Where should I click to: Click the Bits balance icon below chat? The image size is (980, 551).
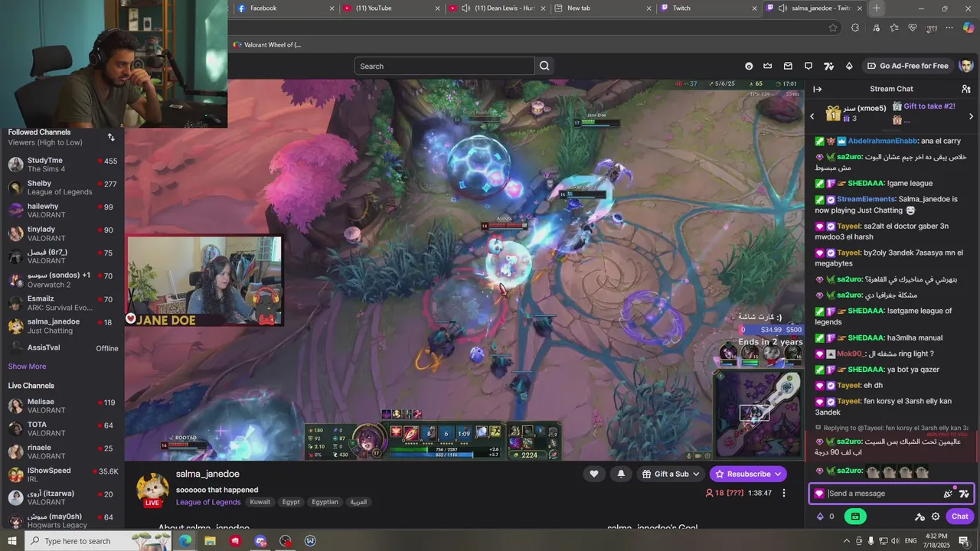[x=821, y=517]
